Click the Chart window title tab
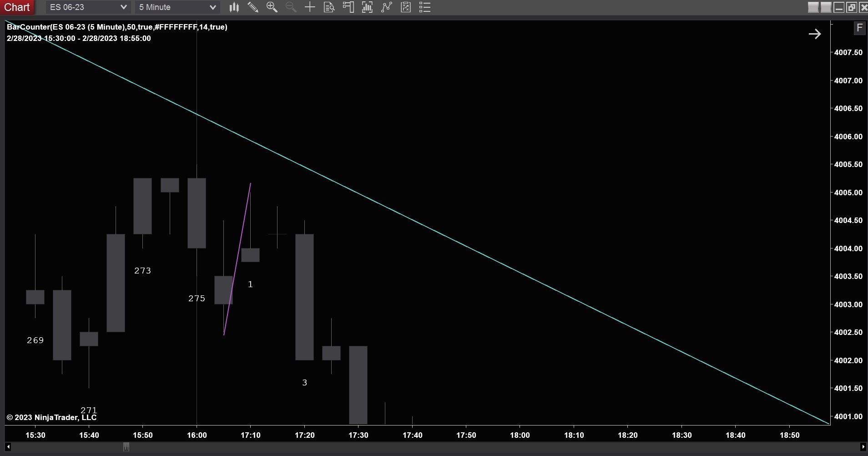The height and width of the screenshot is (456, 868). pos(17,7)
